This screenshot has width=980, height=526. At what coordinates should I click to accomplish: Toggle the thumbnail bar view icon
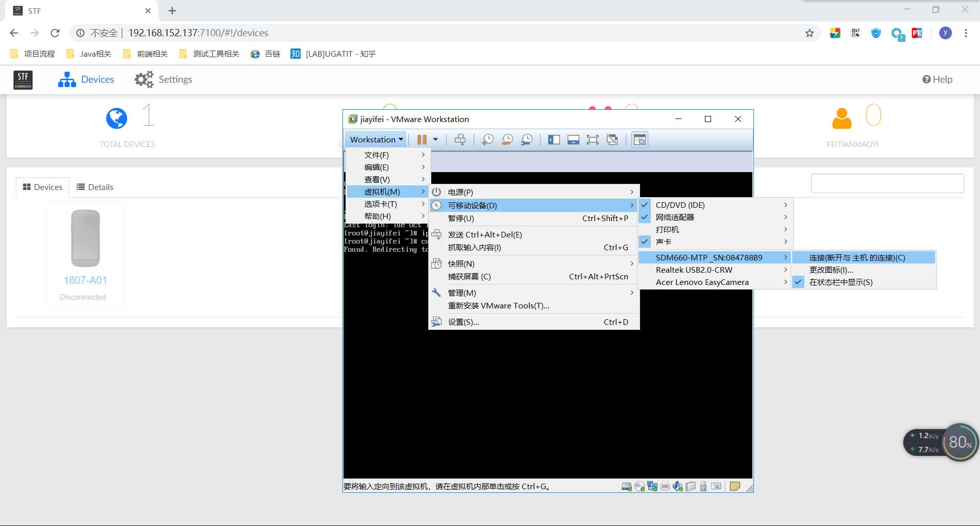[x=573, y=139]
